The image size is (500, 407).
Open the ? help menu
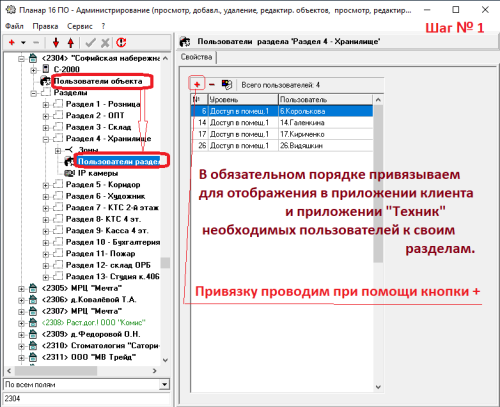click(x=103, y=26)
